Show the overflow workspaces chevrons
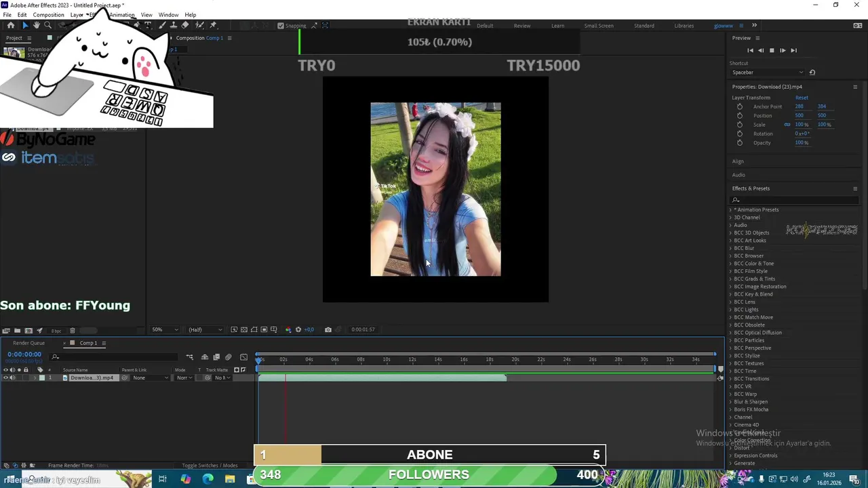Image resolution: width=868 pixels, height=488 pixels. [754, 26]
